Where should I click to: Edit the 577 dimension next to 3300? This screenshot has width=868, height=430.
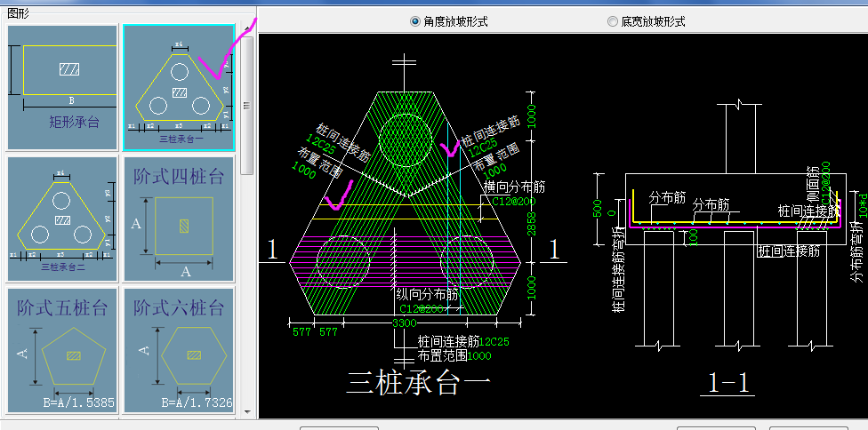(x=327, y=332)
